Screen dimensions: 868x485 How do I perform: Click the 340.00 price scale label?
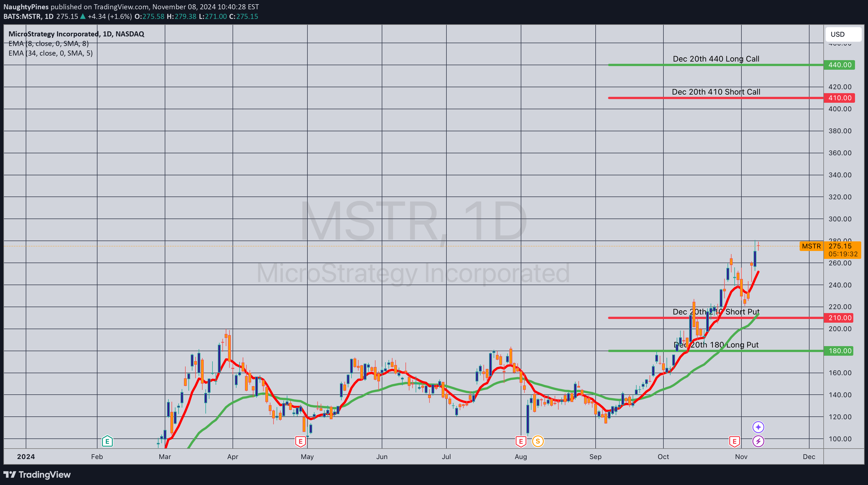tap(840, 175)
